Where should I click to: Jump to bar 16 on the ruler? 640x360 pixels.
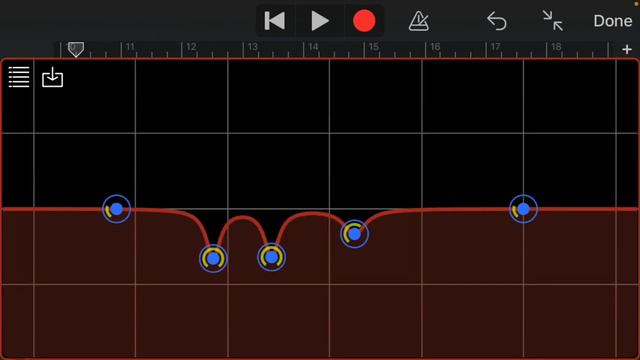point(435,47)
